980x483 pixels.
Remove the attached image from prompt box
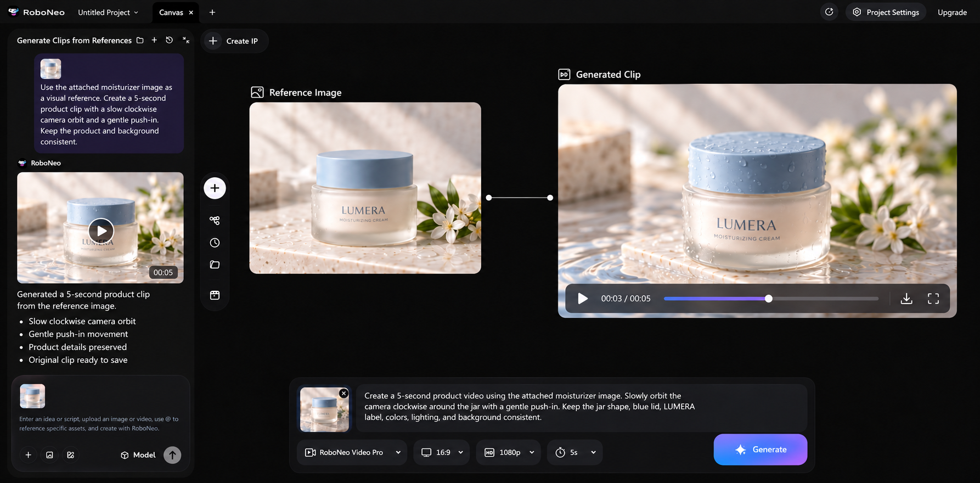[x=343, y=393]
